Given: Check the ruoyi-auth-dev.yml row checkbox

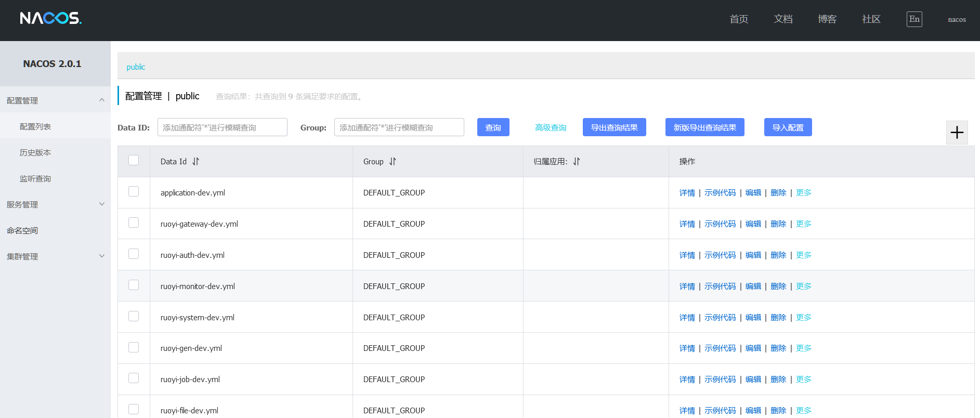Looking at the screenshot, I should pos(134,254).
